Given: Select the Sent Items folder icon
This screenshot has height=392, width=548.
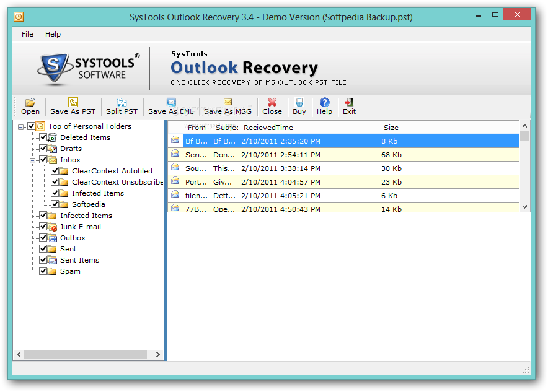Looking at the screenshot, I should click(52, 260).
